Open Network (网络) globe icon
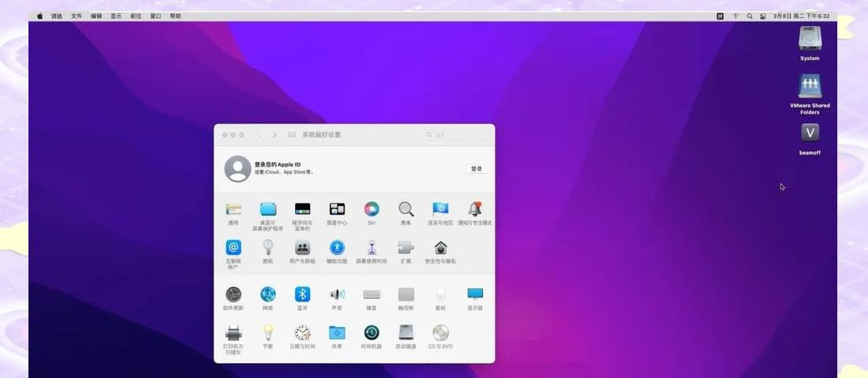This screenshot has width=868, height=378. [x=268, y=294]
